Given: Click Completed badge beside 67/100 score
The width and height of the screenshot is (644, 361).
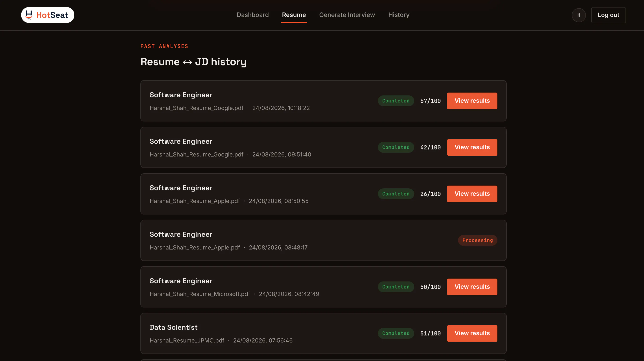Looking at the screenshot, I should pos(396,101).
